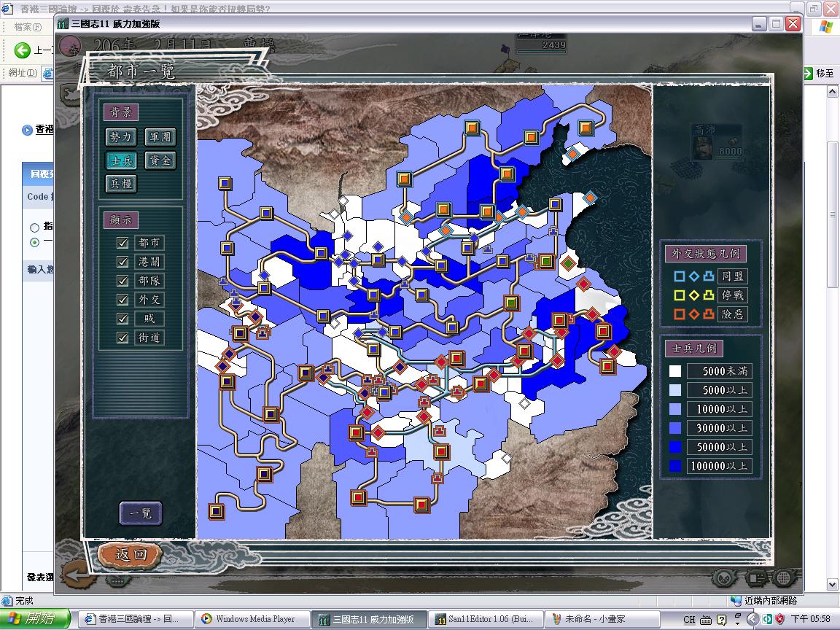840x630 pixels.
Task: Click the 206年 2月11日 date text
Action: tap(152, 45)
